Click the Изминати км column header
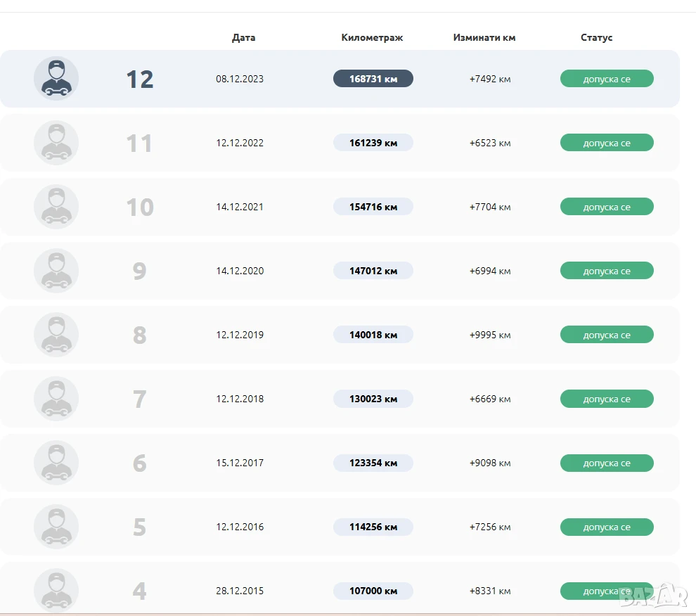 [484, 37]
